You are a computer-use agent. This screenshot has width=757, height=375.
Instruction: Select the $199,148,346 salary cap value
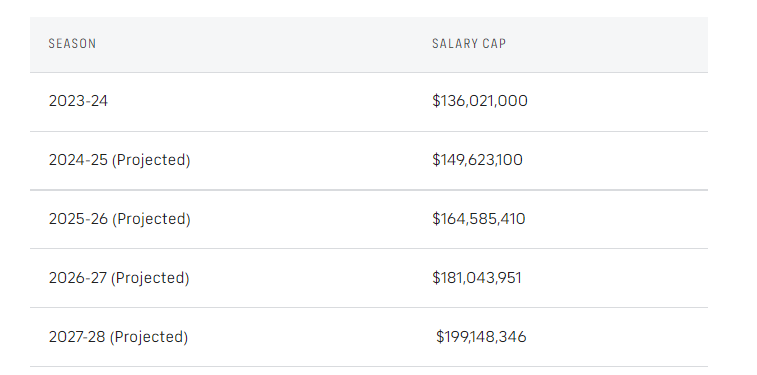(481, 336)
